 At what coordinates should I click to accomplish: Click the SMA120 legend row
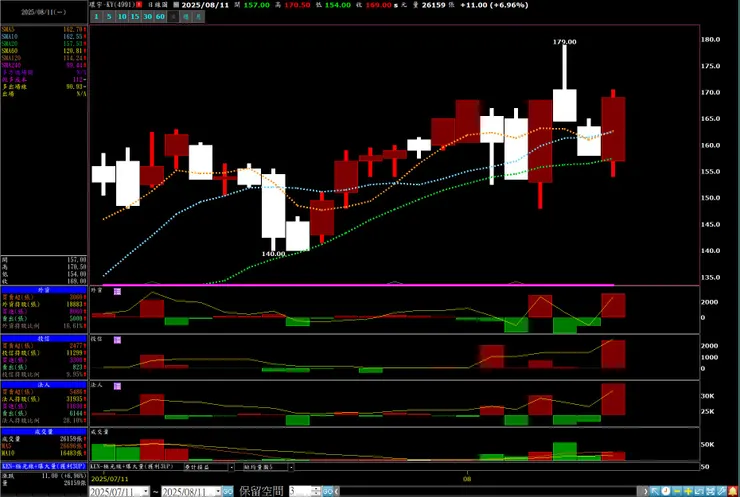click(44, 58)
